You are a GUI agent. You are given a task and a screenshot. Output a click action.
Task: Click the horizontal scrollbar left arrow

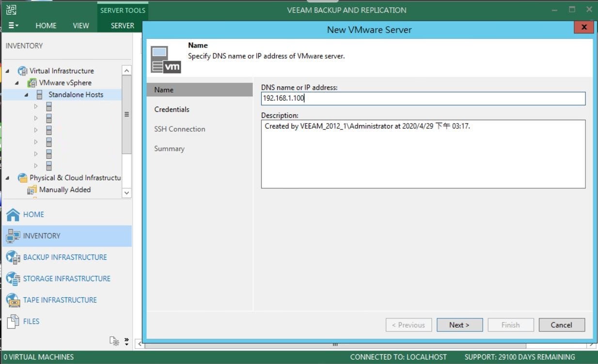tap(139, 345)
